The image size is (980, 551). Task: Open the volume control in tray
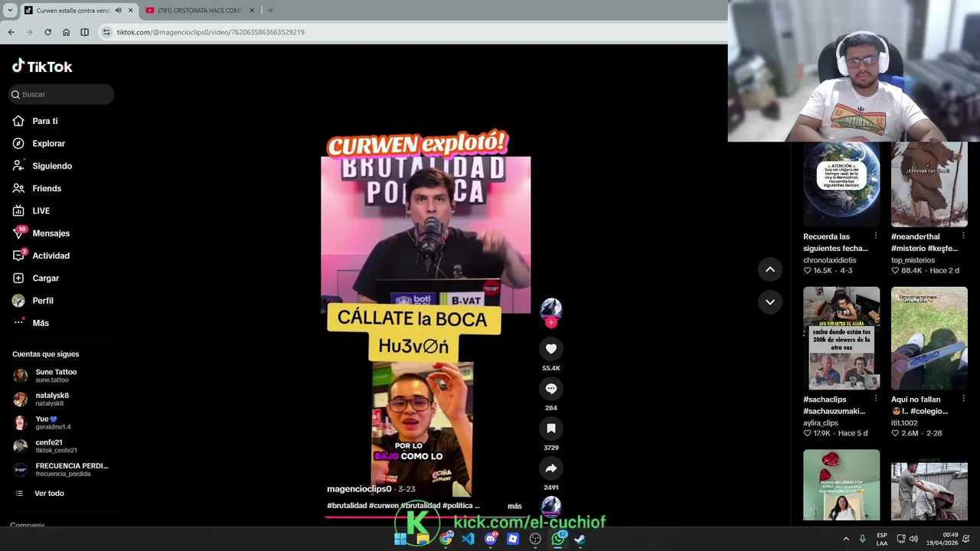tap(914, 539)
